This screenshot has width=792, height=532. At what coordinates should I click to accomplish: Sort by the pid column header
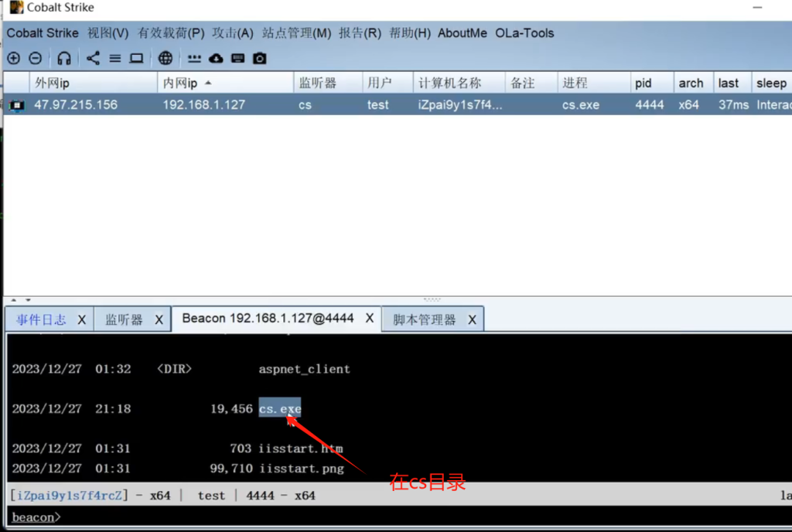pyautogui.click(x=652, y=83)
